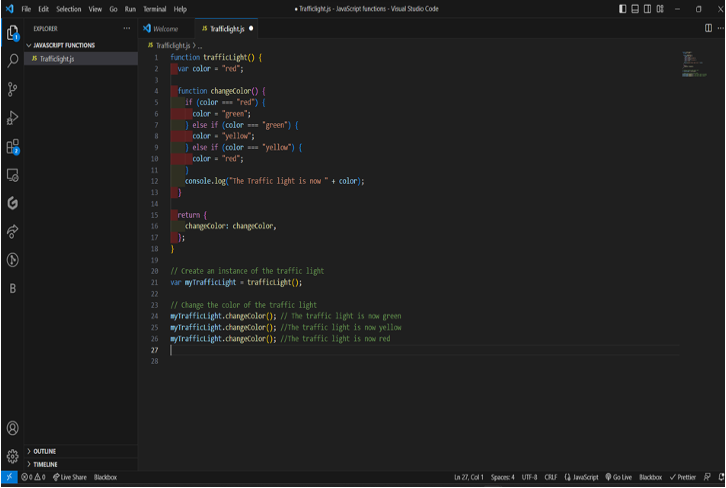Click the feedback icon in status bar

click(707, 477)
